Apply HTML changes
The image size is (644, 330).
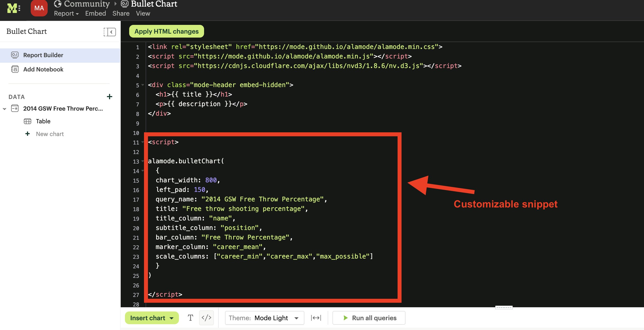click(x=166, y=31)
